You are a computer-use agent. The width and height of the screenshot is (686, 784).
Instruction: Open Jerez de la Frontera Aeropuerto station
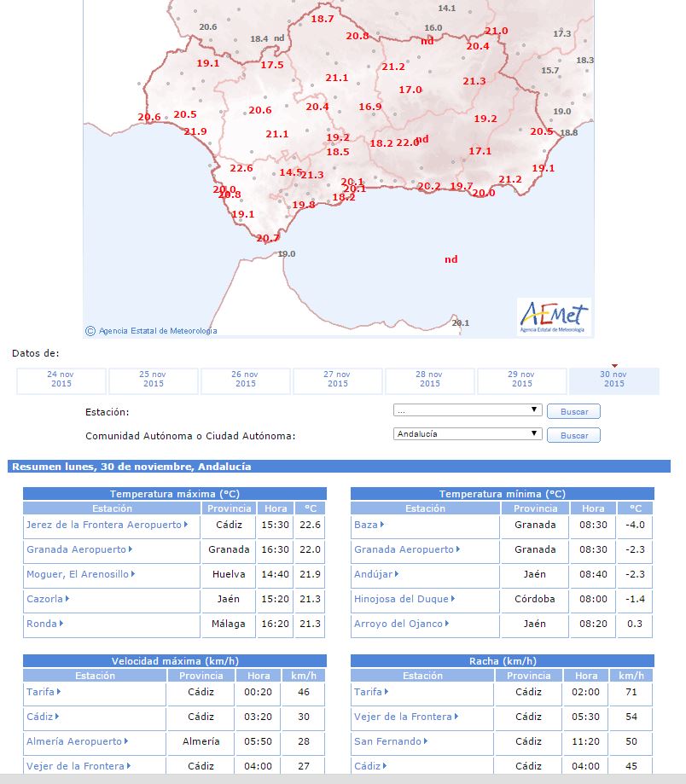(104, 526)
